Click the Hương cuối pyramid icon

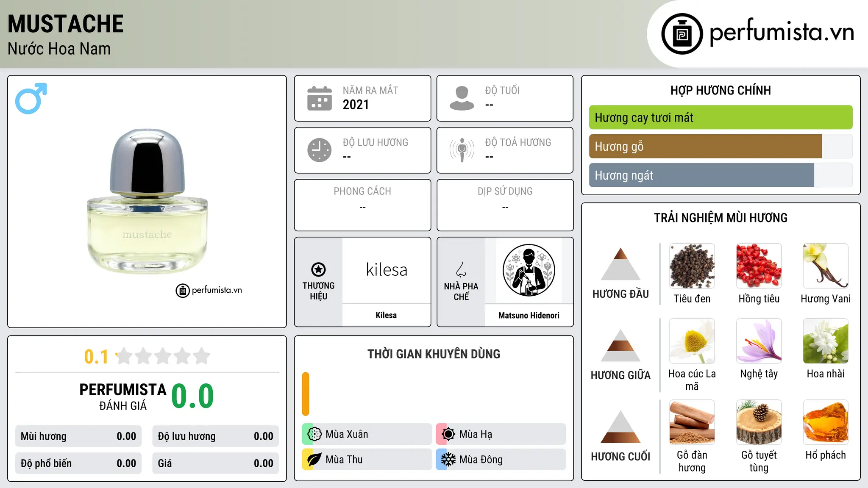pos(620,427)
